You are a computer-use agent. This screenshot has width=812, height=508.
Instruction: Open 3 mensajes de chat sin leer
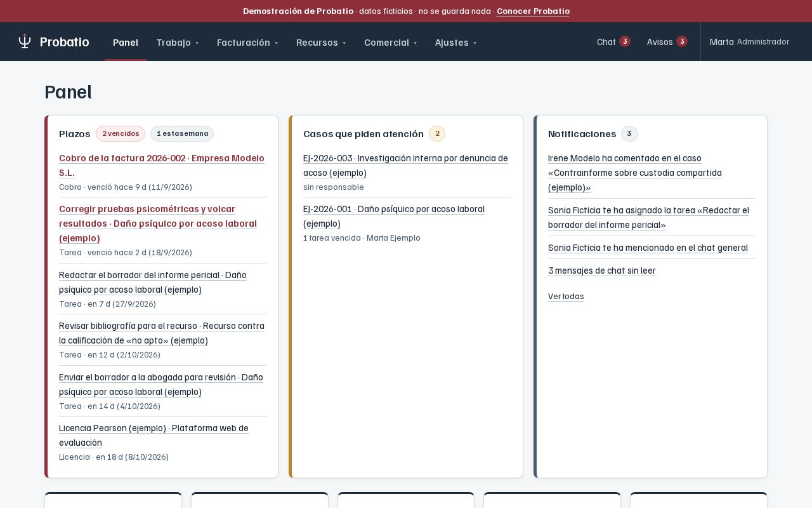(602, 271)
